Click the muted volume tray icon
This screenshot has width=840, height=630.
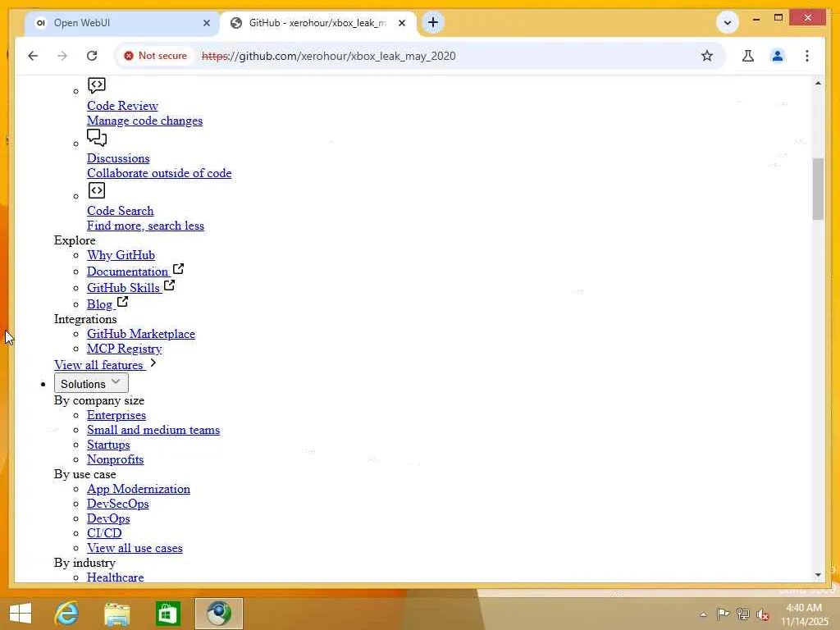[x=763, y=614]
